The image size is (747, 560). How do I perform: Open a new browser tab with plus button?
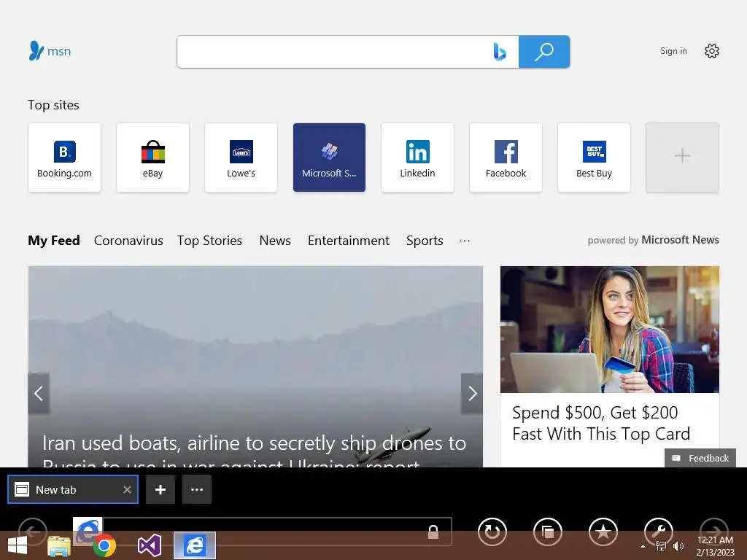click(160, 489)
